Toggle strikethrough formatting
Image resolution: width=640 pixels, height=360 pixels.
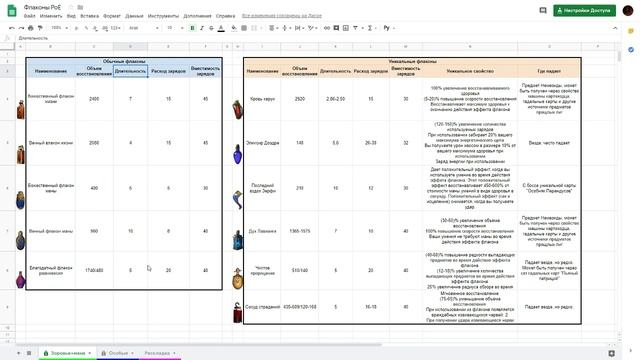coord(211,28)
